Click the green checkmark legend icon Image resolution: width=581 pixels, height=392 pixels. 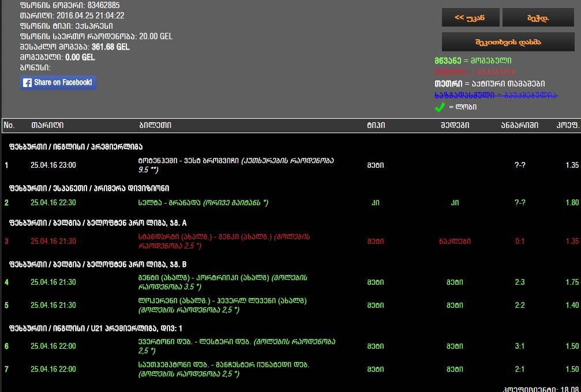click(x=440, y=107)
